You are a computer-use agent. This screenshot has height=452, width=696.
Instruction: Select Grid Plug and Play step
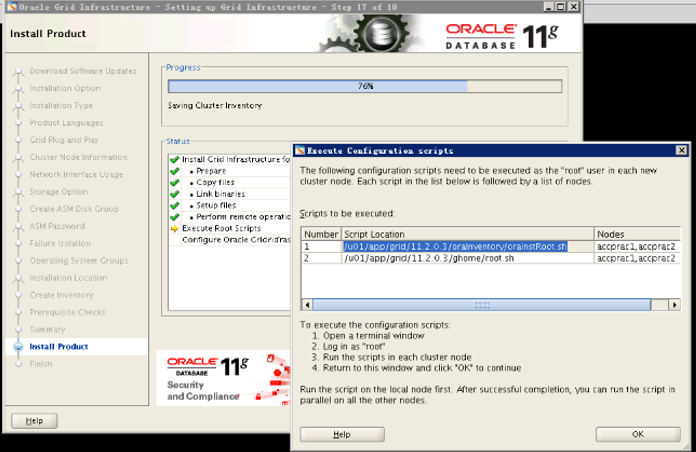coord(64,140)
